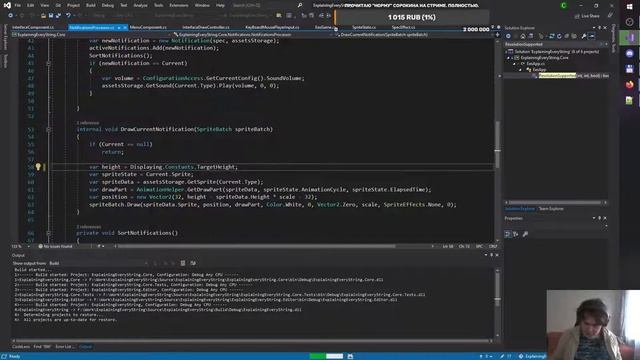Click the Open File toolbar icon
This screenshot has height=360, width=640.
click(43, 16)
